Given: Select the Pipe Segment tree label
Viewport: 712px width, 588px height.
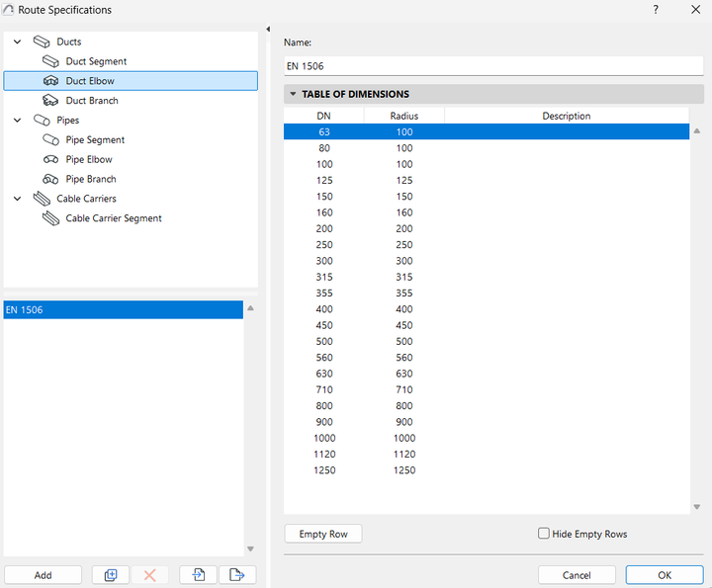Looking at the screenshot, I should pos(95,139).
